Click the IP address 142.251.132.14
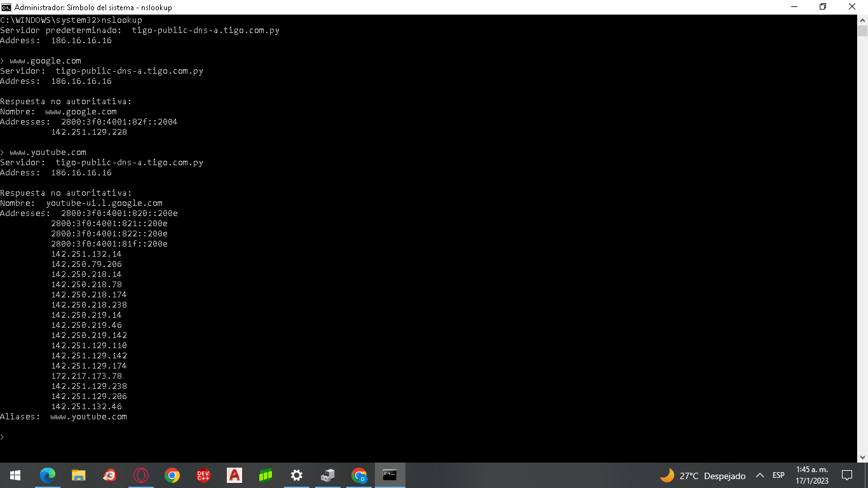 tap(86, 254)
